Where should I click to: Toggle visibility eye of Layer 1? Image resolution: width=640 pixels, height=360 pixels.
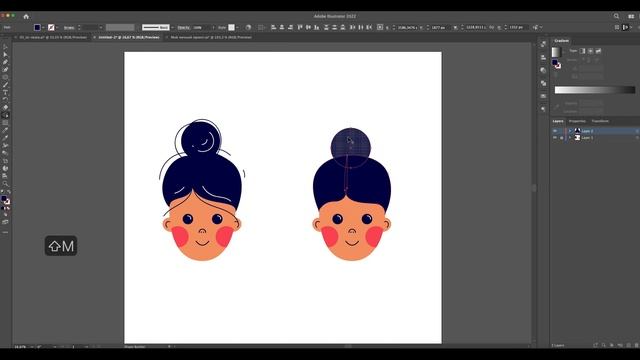(555, 138)
